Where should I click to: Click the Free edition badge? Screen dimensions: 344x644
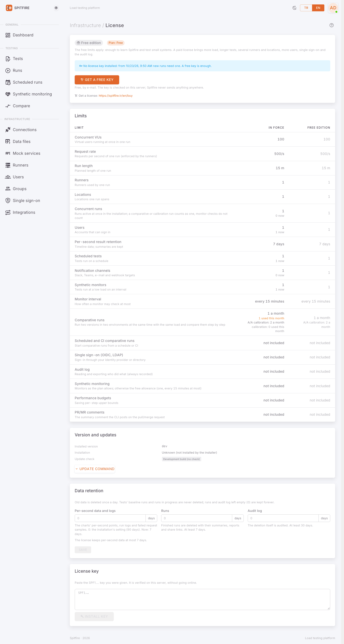point(89,43)
